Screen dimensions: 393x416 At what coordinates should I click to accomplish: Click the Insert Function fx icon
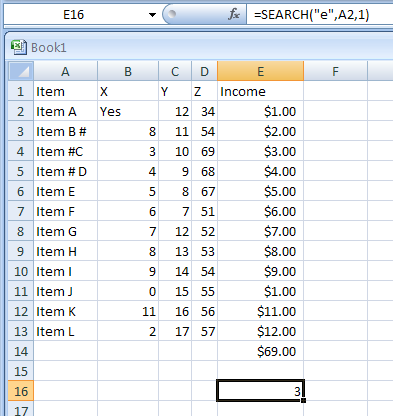[234, 14]
